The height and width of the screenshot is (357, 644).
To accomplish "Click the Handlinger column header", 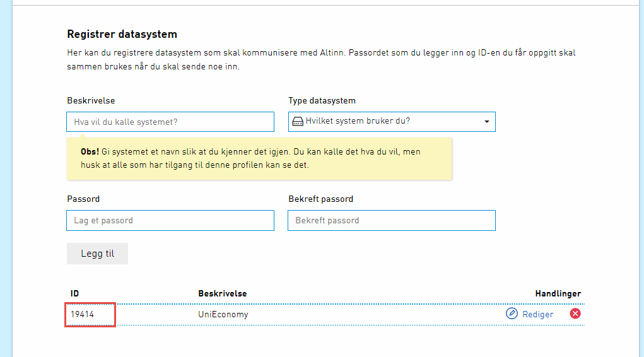I will click(558, 294).
